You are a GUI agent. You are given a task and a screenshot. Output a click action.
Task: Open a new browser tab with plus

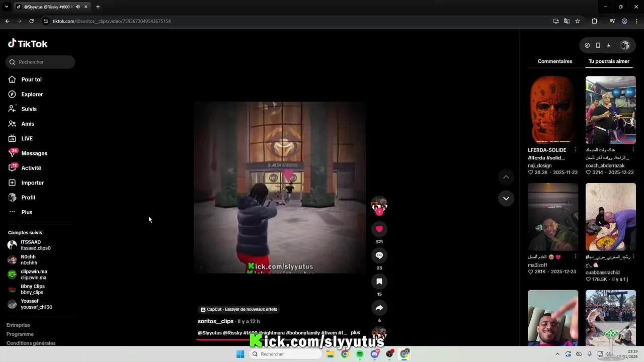pos(98,7)
